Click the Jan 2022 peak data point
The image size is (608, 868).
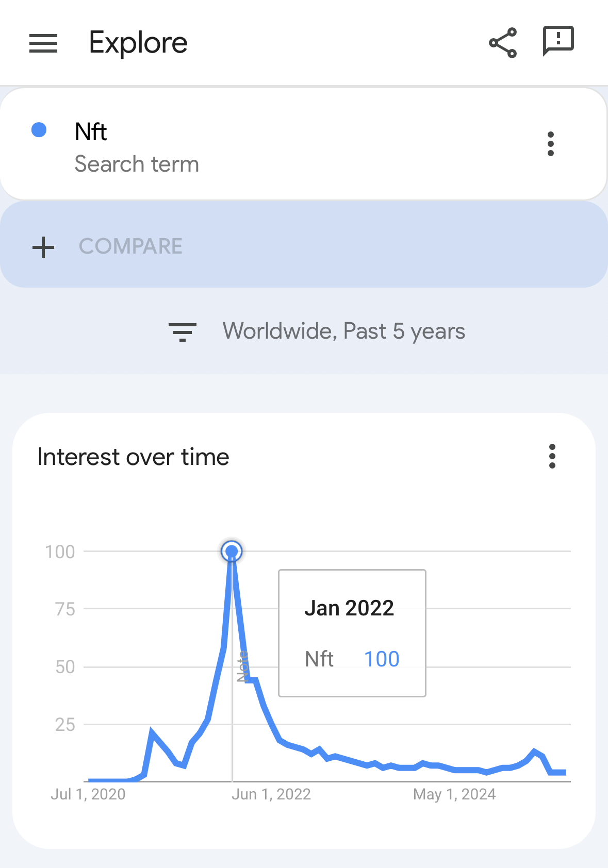tap(232, 552)
